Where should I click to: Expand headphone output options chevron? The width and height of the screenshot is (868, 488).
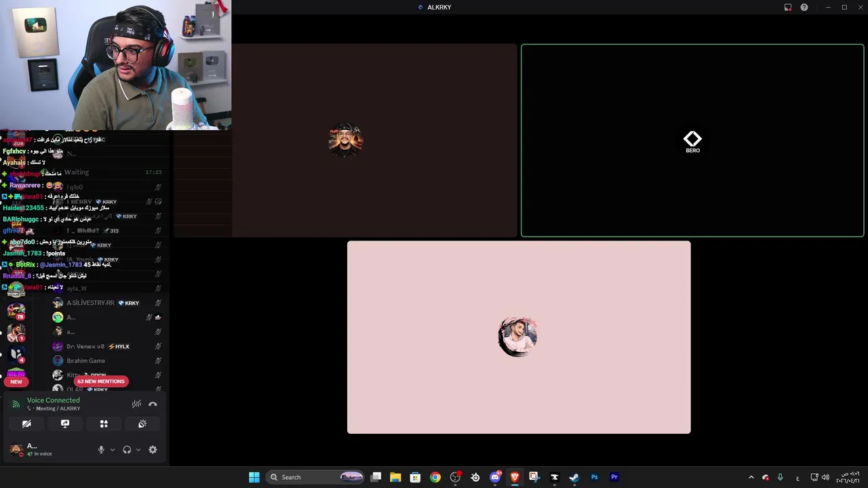click(138, 449)
